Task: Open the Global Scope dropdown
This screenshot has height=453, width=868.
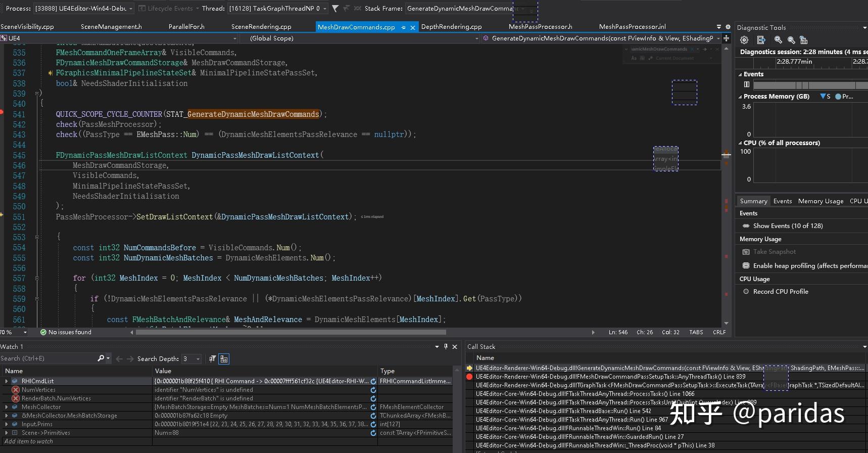Action: point(476,38)
